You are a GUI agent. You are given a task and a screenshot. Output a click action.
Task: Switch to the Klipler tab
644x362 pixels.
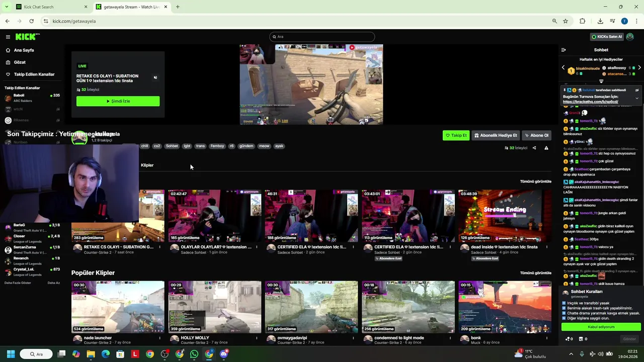coord(147,165)
